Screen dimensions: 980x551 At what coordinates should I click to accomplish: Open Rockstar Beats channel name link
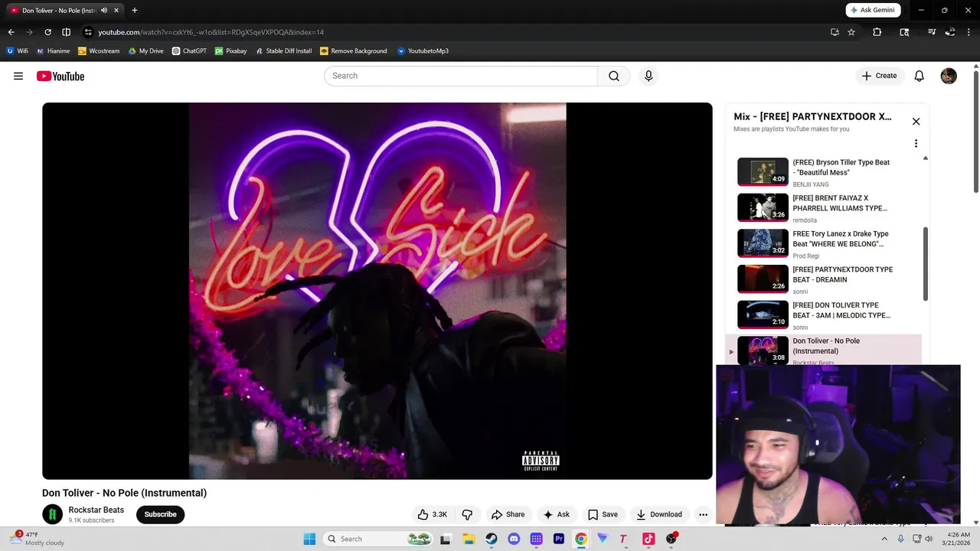(96, 510)
